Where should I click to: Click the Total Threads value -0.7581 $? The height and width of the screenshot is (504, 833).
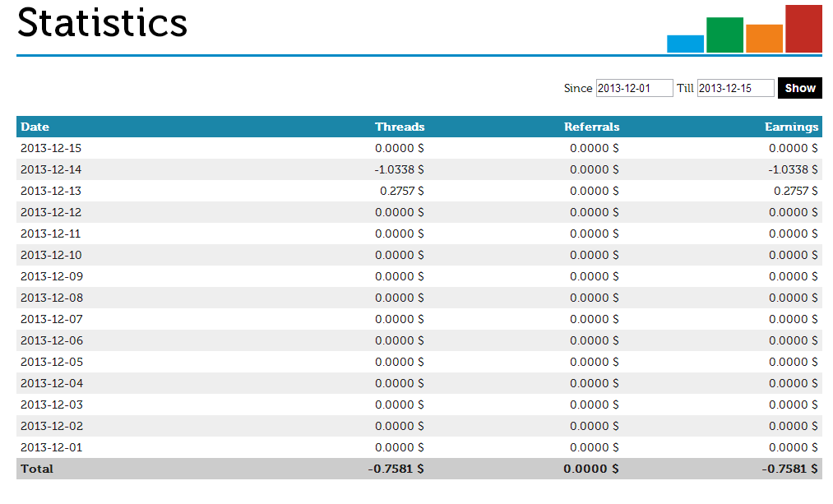pyautogui.click(x=396, y=469)
